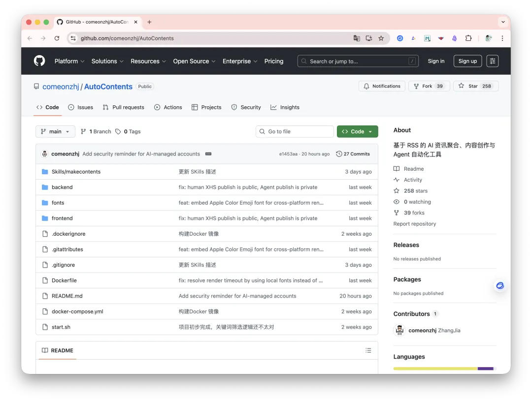Image resolution: width=532 pixels, height=402 pixels.
Task: Click the browser profile avatar icon
Action: 489,38
